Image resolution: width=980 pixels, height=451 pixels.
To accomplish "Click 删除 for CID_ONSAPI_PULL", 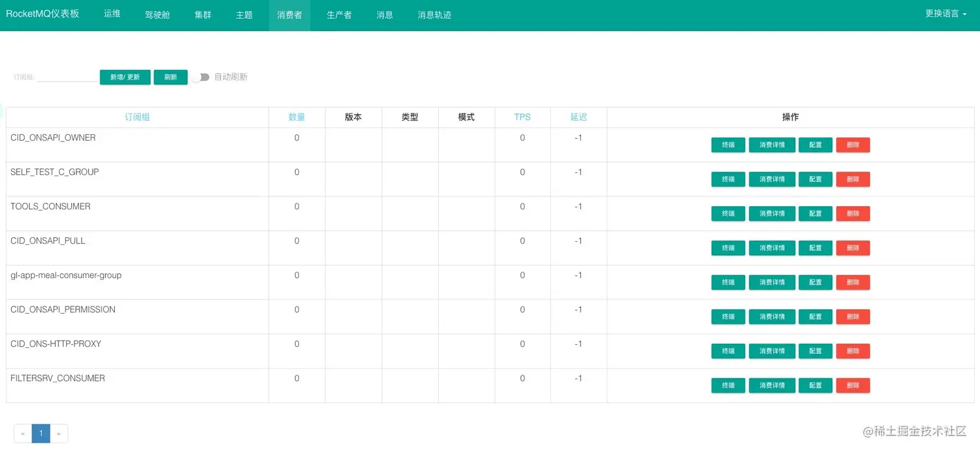I will (x=853, y=248).
